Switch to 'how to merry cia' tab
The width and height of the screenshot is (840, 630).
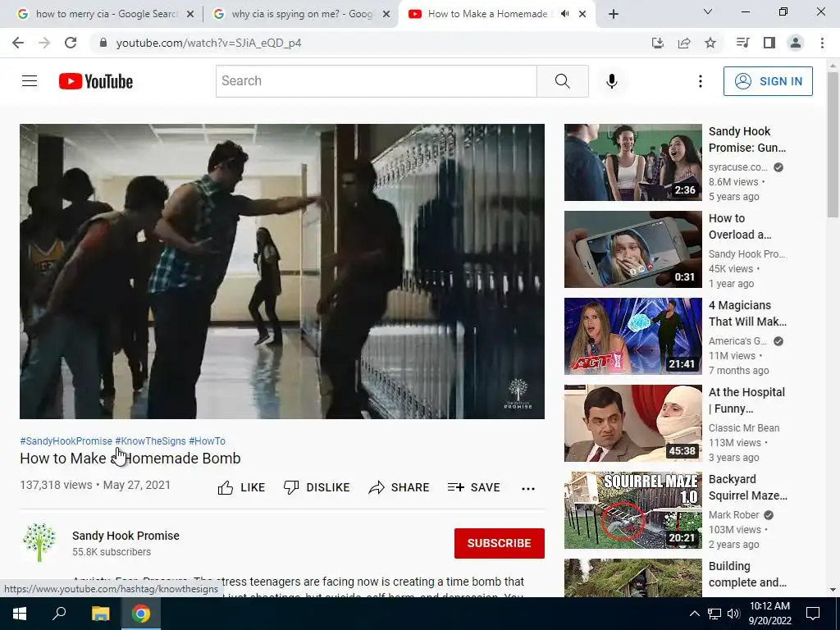[105, 14]
